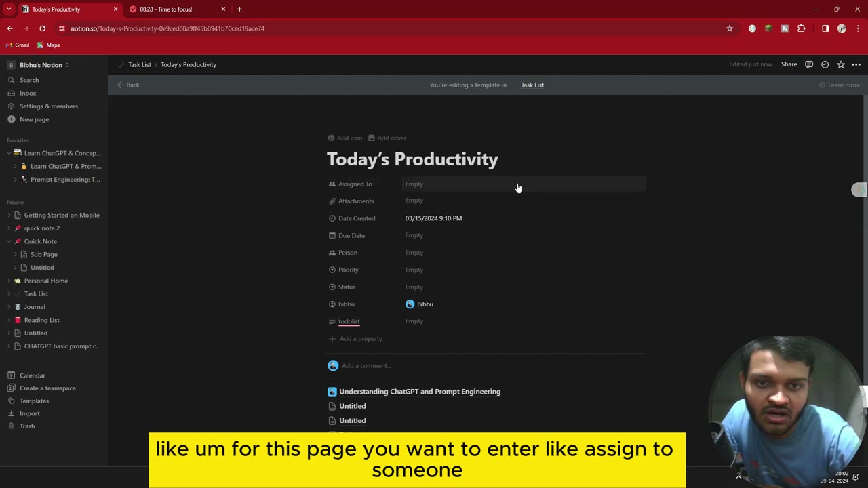Click the Share button

click(789, 64)
